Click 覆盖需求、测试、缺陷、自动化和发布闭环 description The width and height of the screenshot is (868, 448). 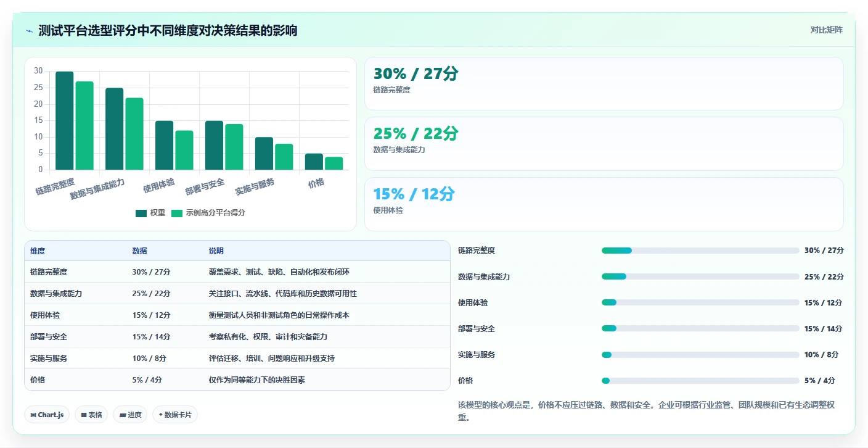tap(279, 272)
